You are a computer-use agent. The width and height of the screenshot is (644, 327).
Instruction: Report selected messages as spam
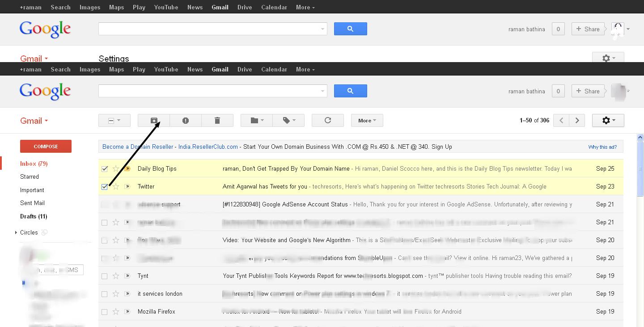[x=186, y=120]
